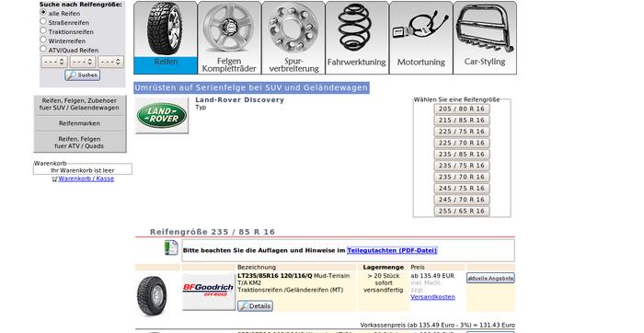This screenshot has width=644, height=333.
Task: Open the middle tire size dropdown
Action: click(x=83, y=62)
